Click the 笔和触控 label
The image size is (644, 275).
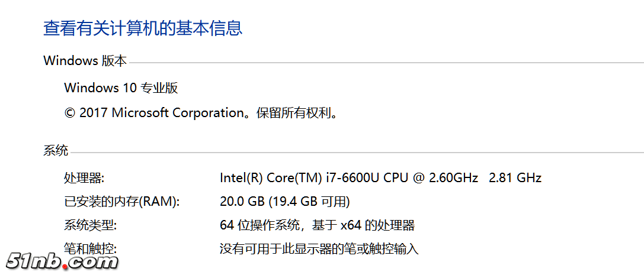[90, 249]
